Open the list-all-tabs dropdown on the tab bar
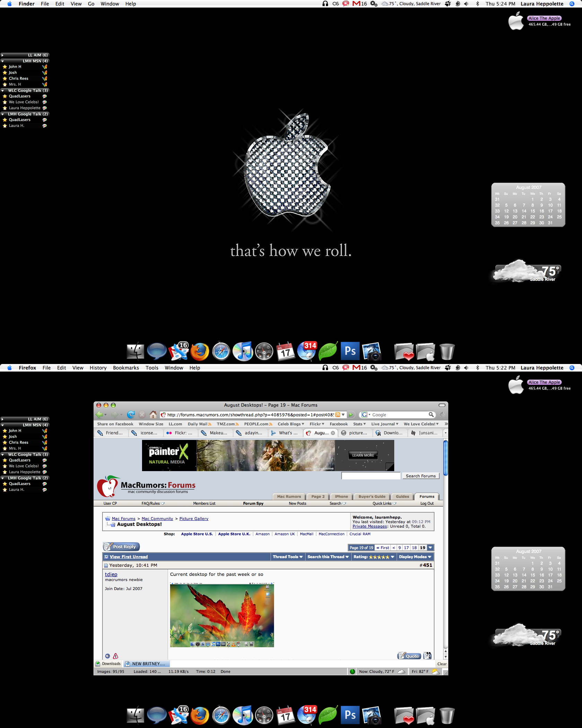The image size is (582, 728). point(446,433)
